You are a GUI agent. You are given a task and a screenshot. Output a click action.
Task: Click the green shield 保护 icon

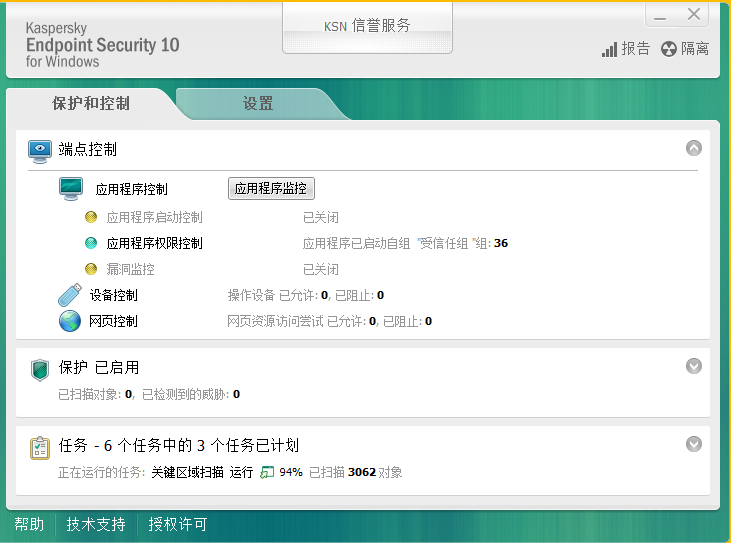40,370
